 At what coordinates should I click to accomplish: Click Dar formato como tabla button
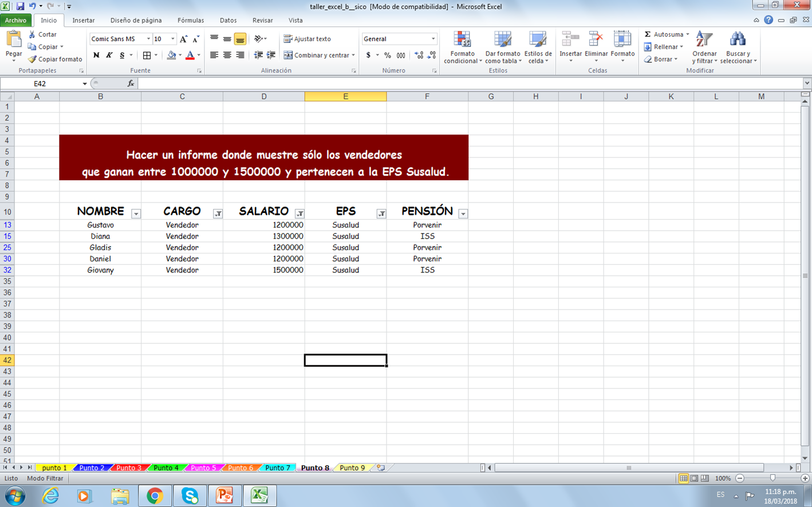point(503,47)
